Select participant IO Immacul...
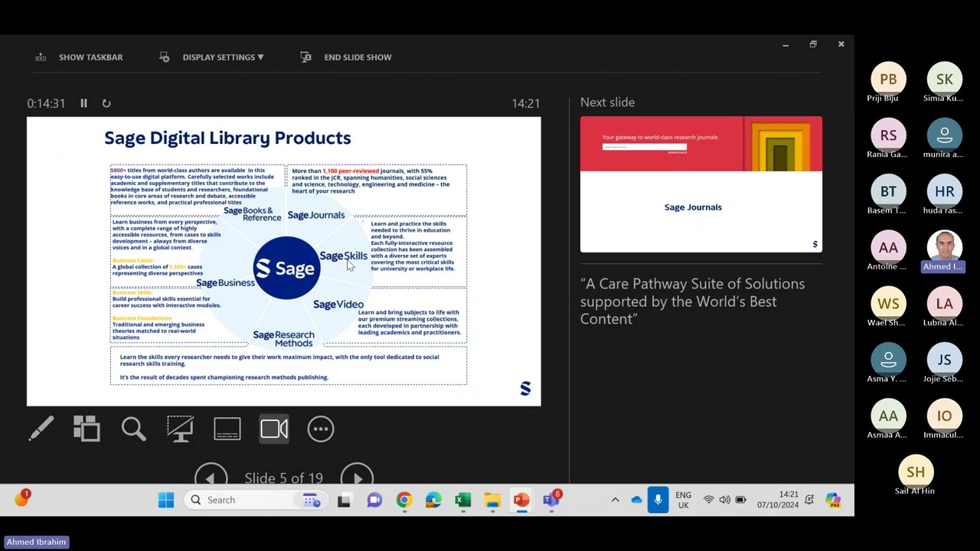The image size is (980, 551). pyautogui.click(x=944, y=420)
